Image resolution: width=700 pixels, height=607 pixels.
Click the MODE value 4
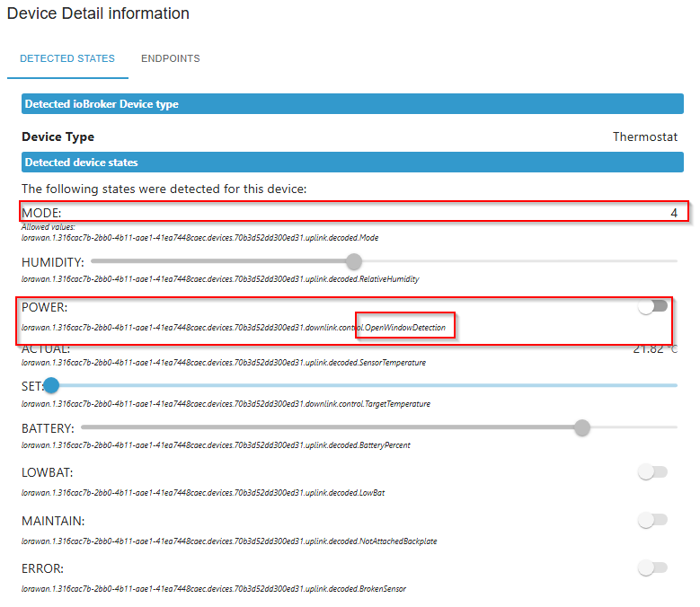click(674, 213)
